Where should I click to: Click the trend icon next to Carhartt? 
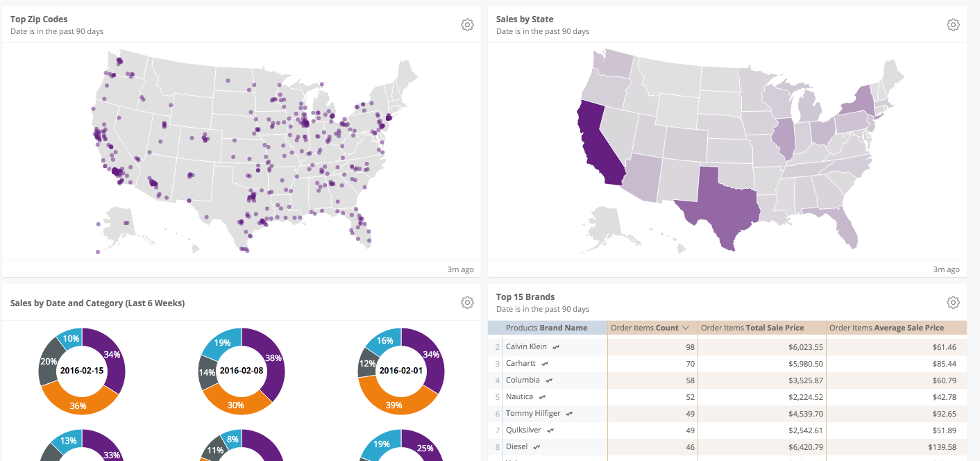[x=545, y=364]
